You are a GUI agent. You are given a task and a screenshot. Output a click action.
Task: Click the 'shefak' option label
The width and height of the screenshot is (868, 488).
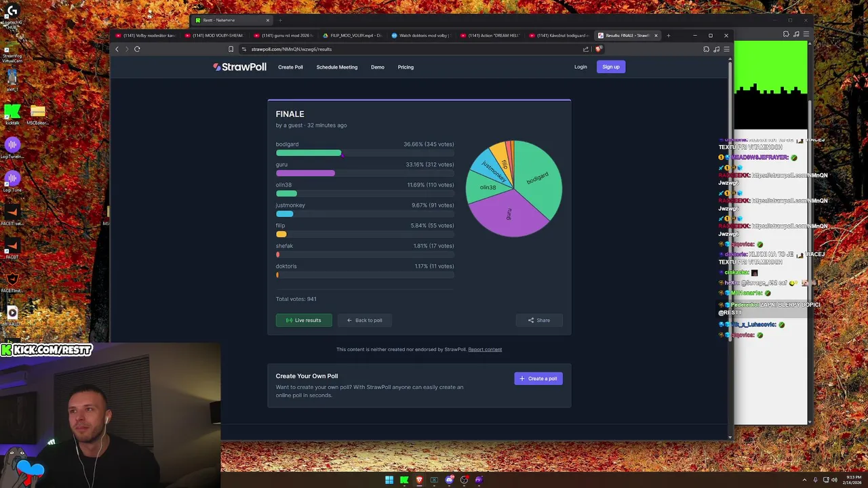point(284,246)
